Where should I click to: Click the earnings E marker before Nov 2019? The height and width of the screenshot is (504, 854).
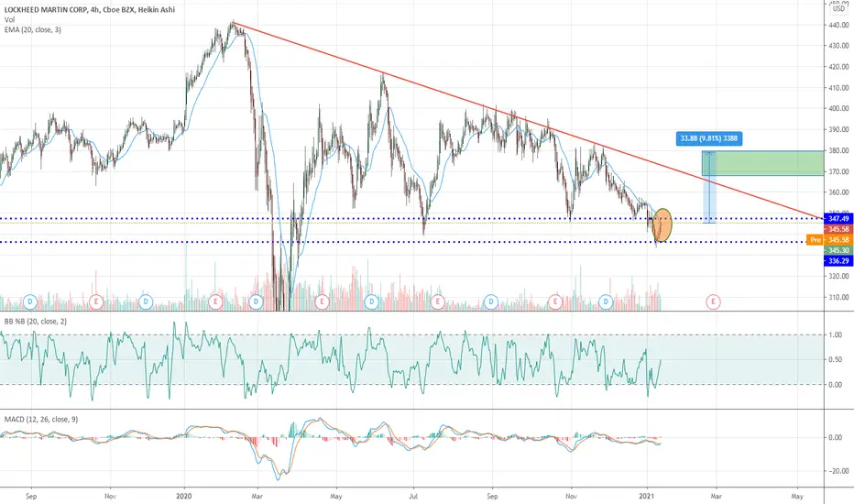96,301
